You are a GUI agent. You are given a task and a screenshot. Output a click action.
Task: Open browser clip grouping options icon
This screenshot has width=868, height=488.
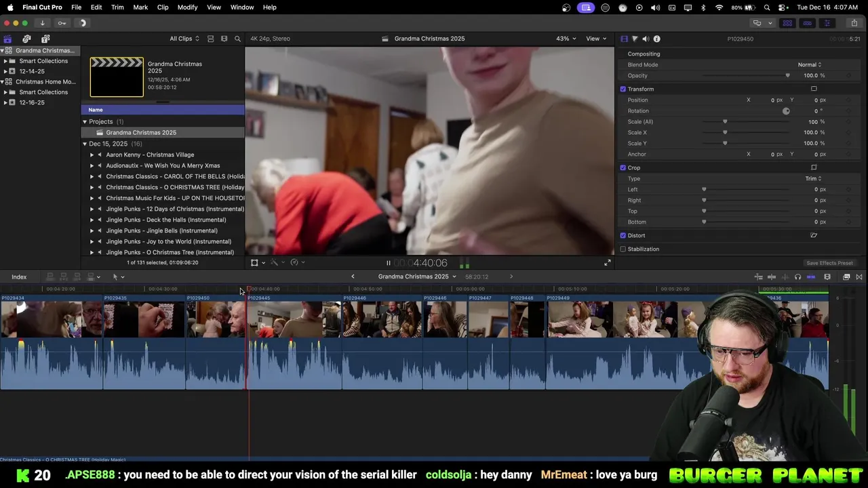click(x=224, y=39)
